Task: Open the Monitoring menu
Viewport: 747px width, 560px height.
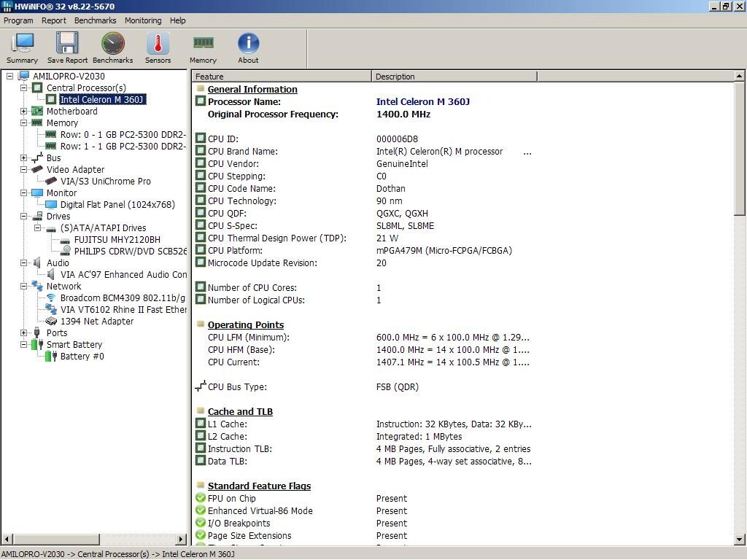Action: [143, 20]
